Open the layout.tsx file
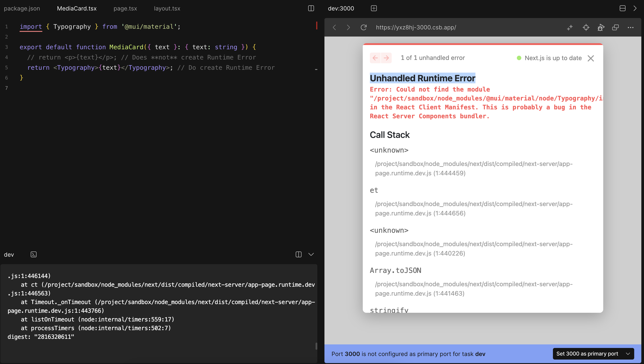The height and width of the screenshot is (364, 644). point(167,8)
